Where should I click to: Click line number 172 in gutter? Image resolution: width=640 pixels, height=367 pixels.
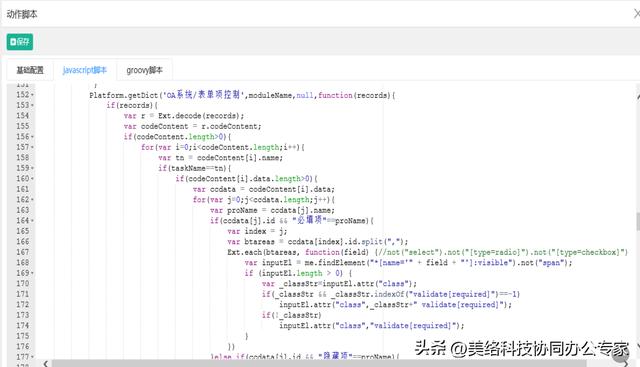coord(22,305)
